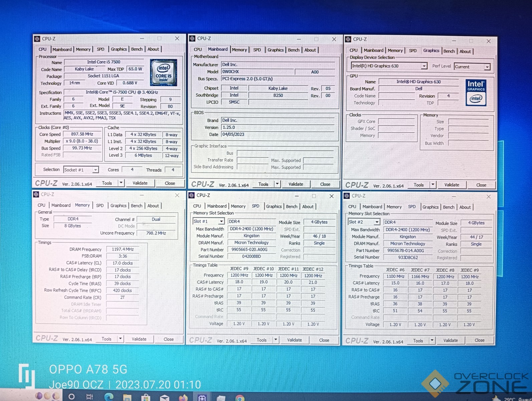Open the Socket #1 selection dropdown
This screenshot has width=532, height=401.
click(95, 170)
